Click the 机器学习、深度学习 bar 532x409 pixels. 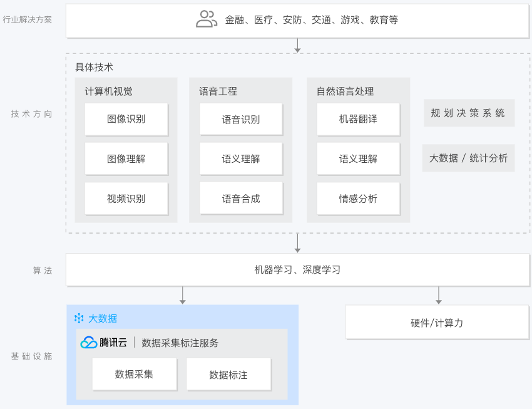click(x=297, y=270)
